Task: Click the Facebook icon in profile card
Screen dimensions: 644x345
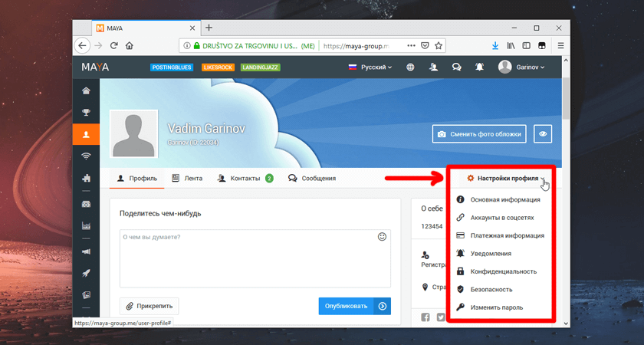Action: tap(426, 317)
